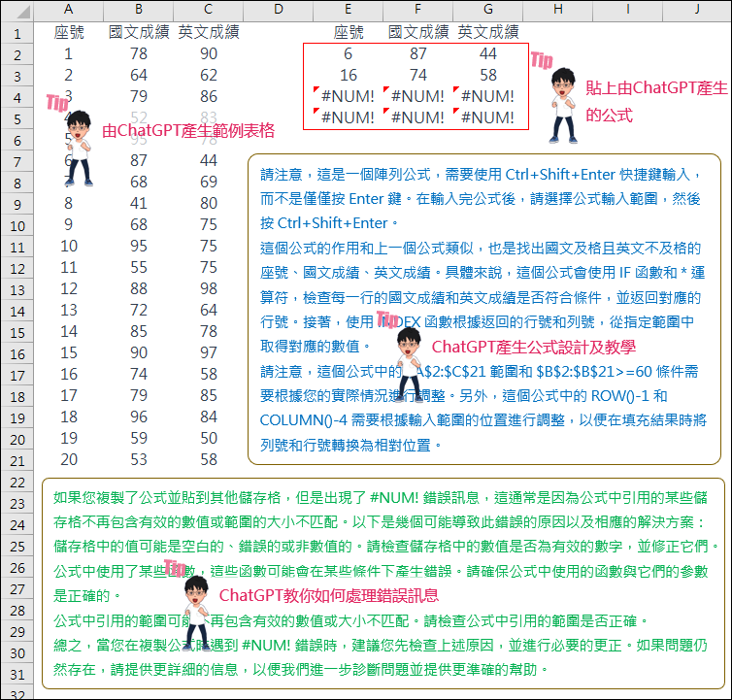The image size is (732, 700).
Task: Click cell B16 with value 90
Action: point(139,352)
